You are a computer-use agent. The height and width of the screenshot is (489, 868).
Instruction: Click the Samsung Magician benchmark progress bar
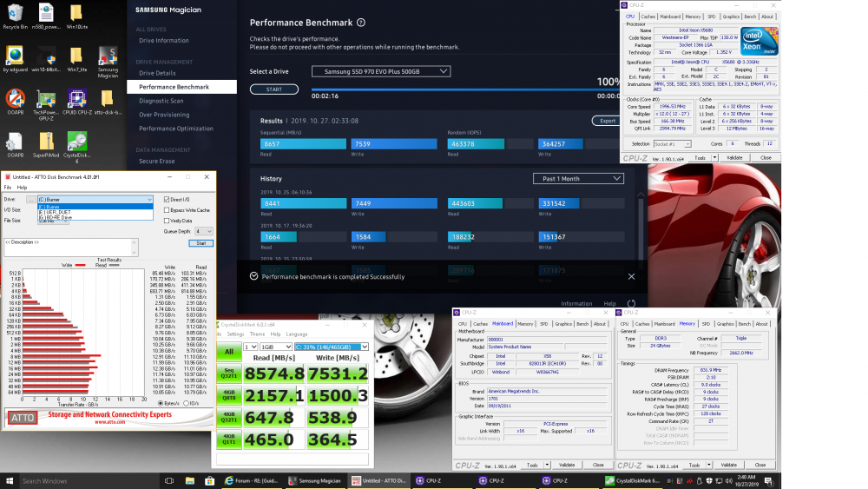coord(465,89)
